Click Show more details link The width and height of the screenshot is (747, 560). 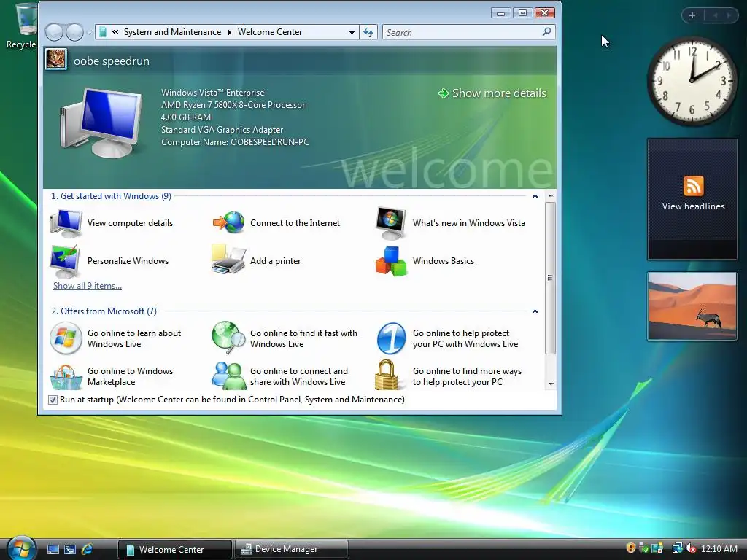(492, 93)
